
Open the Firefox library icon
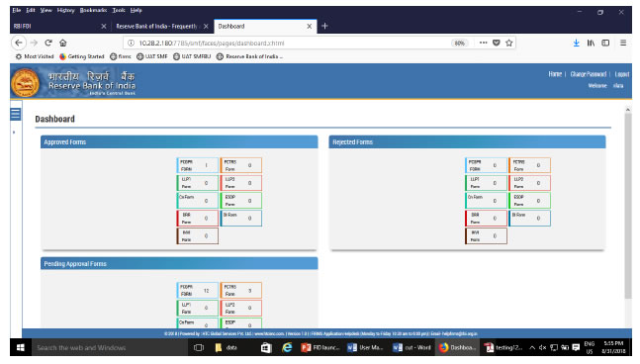click(591, 43)
